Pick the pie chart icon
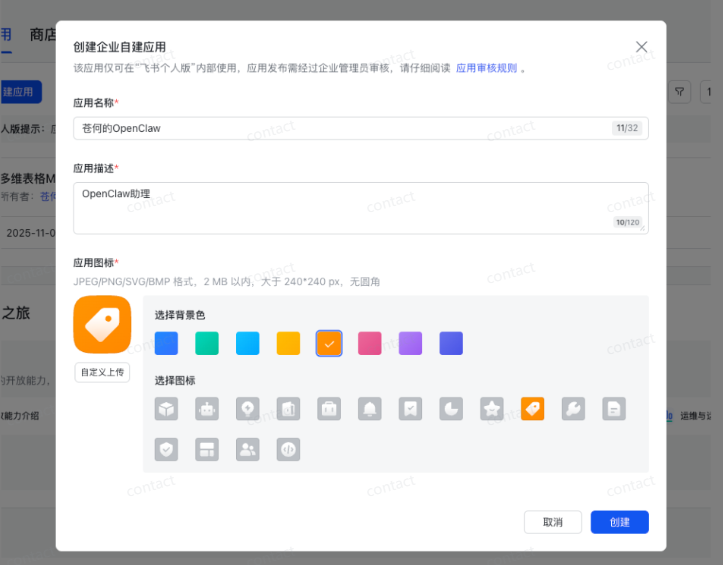The width and height of the screenshot is (723, 565). tap(451, 409)
